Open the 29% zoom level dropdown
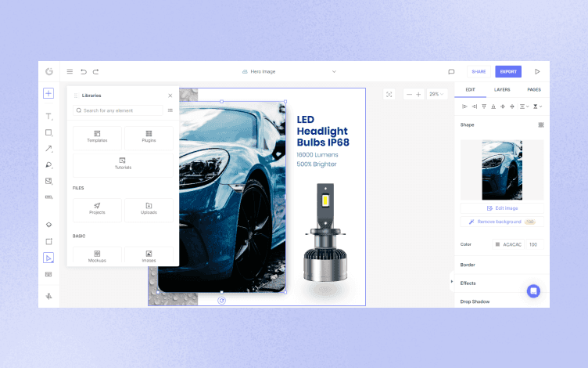 [436, 94]
